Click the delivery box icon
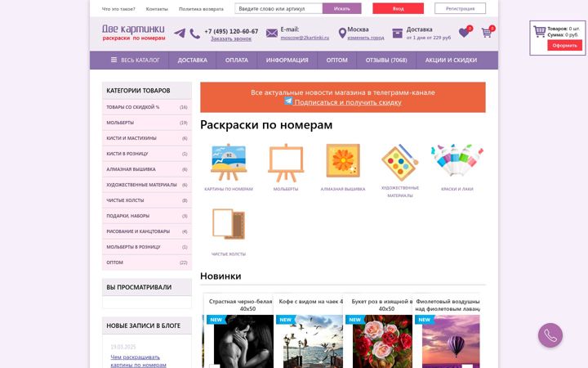Screen dimensions: 588x368 pyautogui.click(x=397, y=34)
